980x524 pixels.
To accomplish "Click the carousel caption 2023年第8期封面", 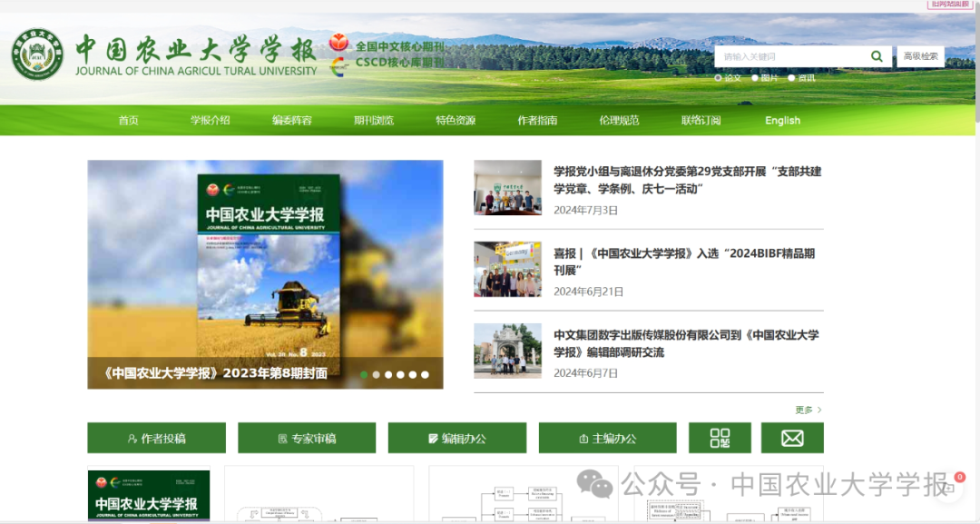I will [x=214, y=373].
